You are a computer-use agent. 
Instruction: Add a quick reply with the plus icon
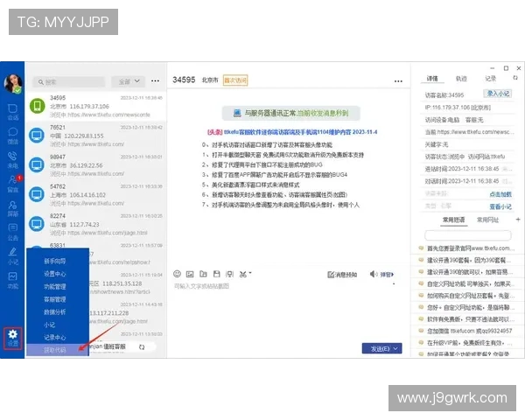point(518,220)
